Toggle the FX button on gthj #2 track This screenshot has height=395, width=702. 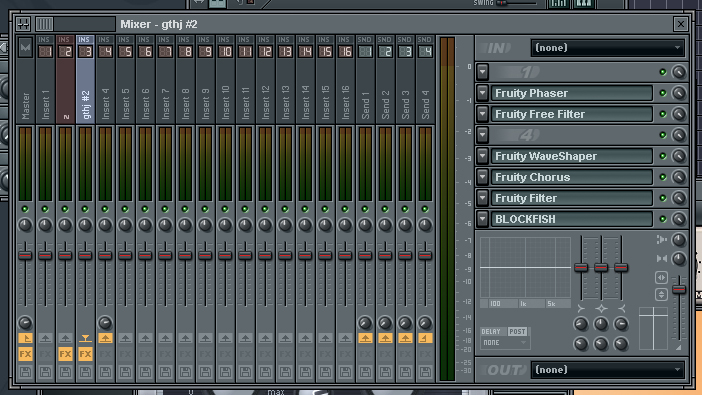point(85,355)
